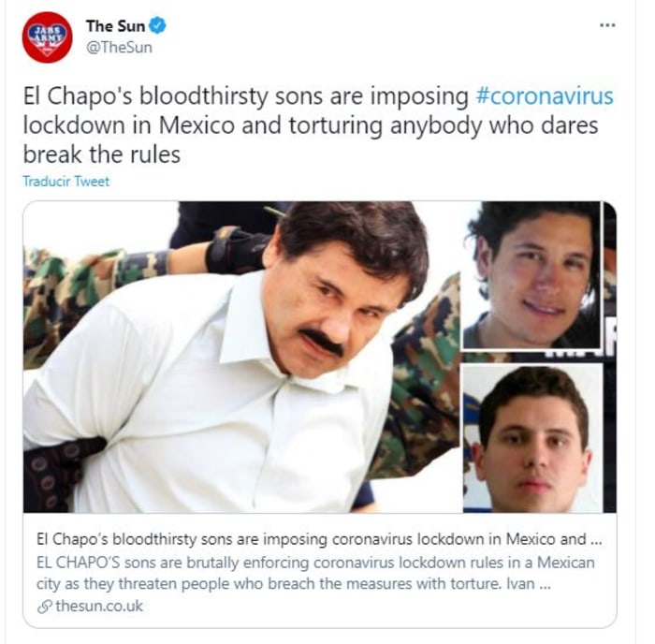Image resolution: width=655 pixels, height=644 pixels.
Task: Open top-right portrait of smiling young man
Action: (531, 275)
